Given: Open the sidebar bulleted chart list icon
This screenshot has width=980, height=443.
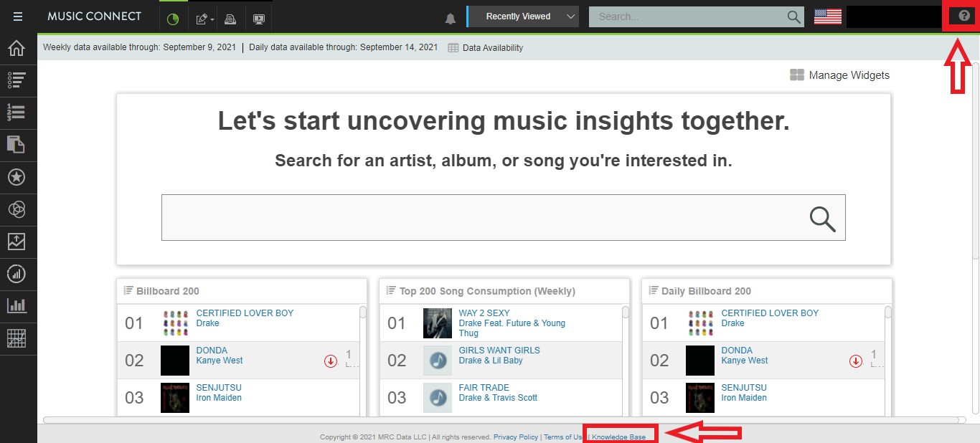Looking at the screenshot, I should tap(17, 80).
